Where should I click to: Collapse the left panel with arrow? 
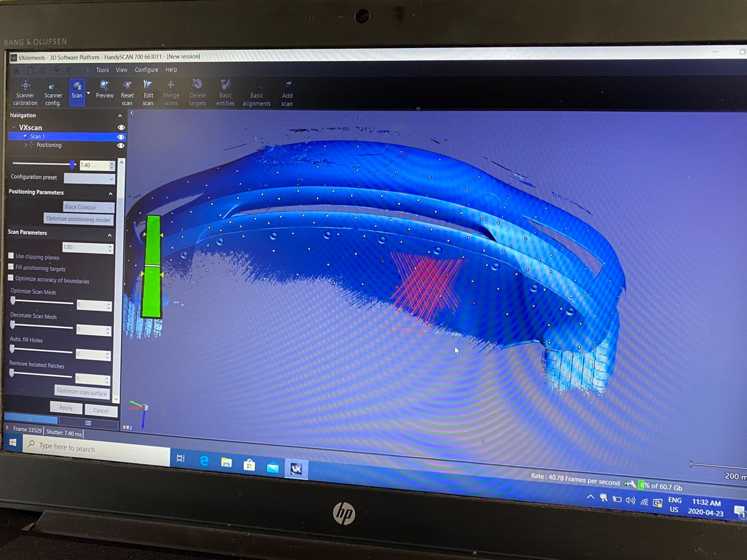coord(132,113)
